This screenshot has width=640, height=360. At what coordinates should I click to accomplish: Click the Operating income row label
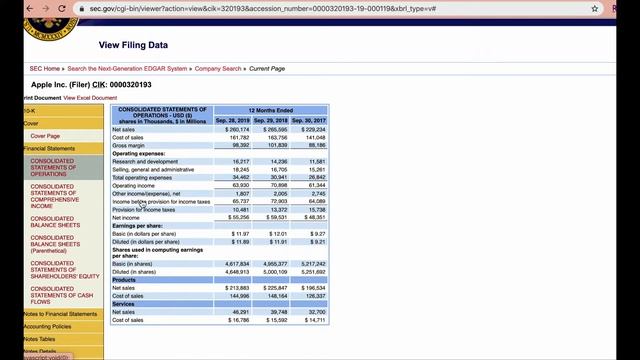[x=133, y=185]
